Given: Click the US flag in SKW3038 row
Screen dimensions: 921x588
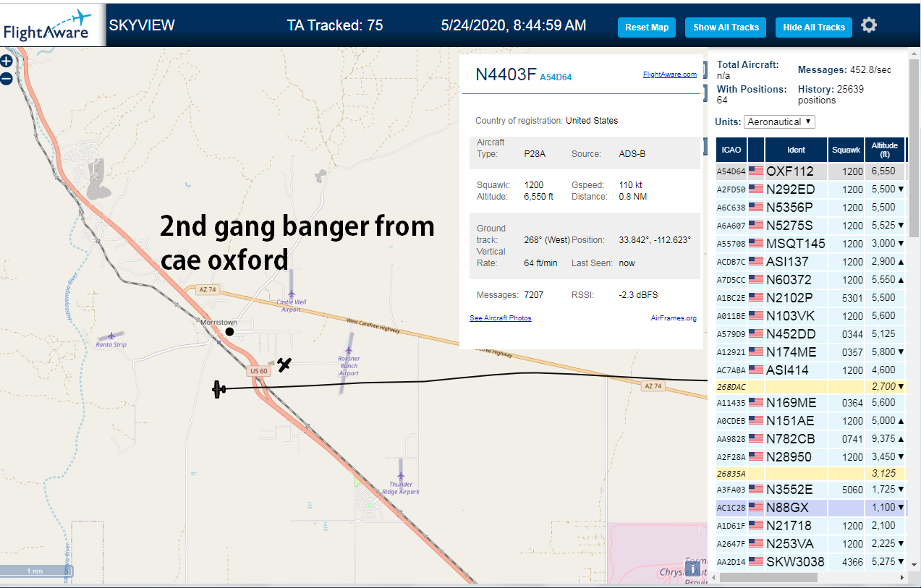Looking at the screenshot, I should click(756, 561).
